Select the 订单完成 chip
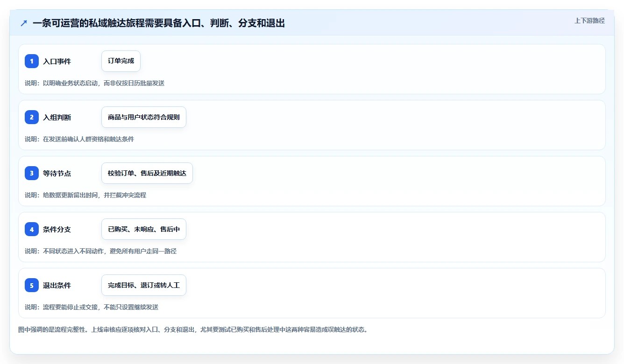This screenshot has width=624, height=364. coord(121,61)
